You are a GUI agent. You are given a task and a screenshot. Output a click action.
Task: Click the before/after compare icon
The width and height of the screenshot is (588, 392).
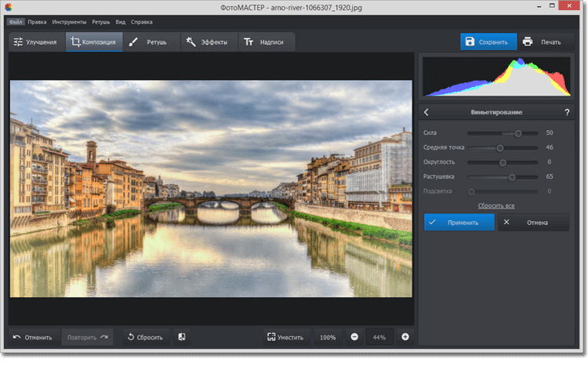(181, 337)
